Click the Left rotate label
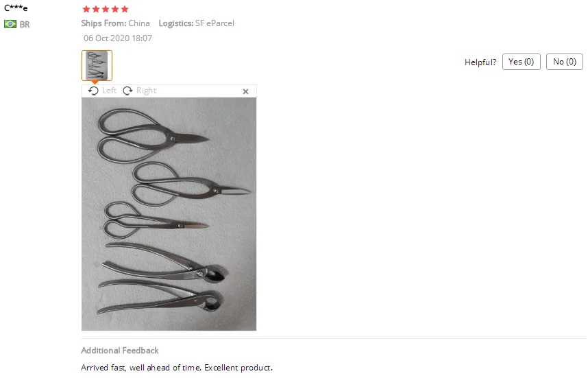The height and width of the screenshot is (378, 588). pyautogui.click(x=109, y=91)
